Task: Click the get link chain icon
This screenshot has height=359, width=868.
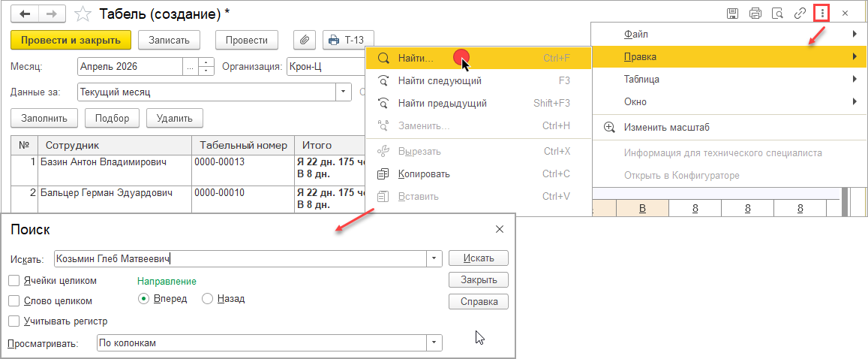Action: 800,14
